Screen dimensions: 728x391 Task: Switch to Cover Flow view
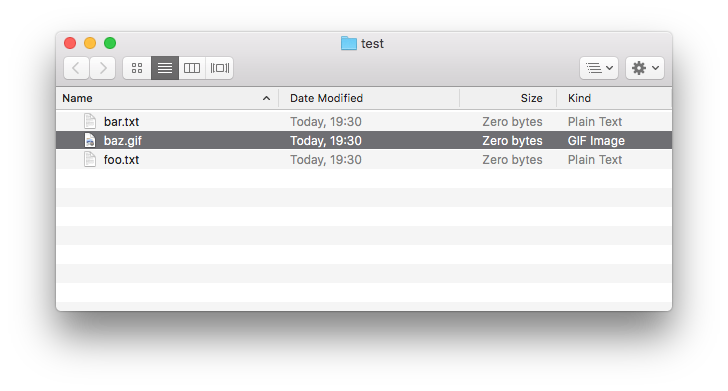[220, 68]
